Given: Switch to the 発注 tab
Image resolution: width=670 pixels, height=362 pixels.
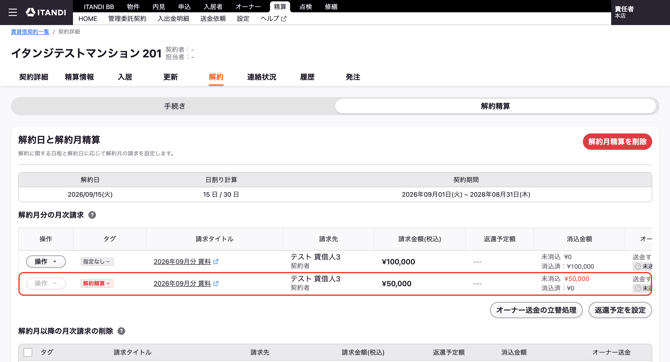Looking at the screenshot, I should 353,77.
